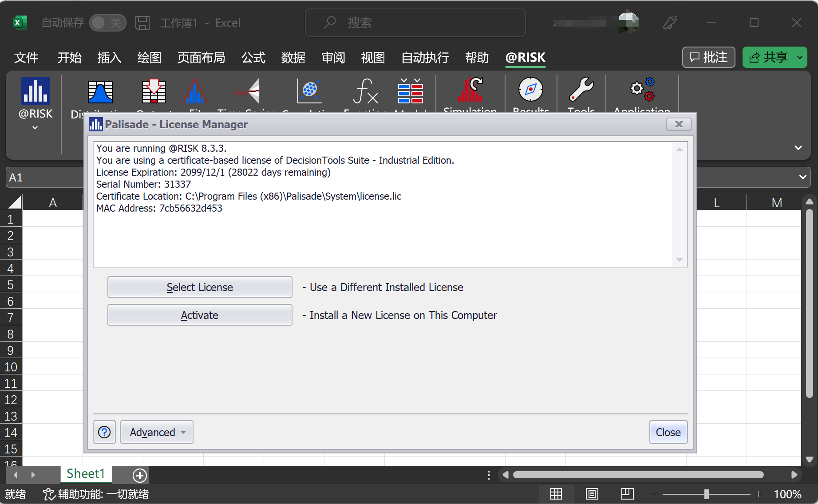Open the 数据 ribbon tab
The image size is (818, 504).
(x=293, y=58)
